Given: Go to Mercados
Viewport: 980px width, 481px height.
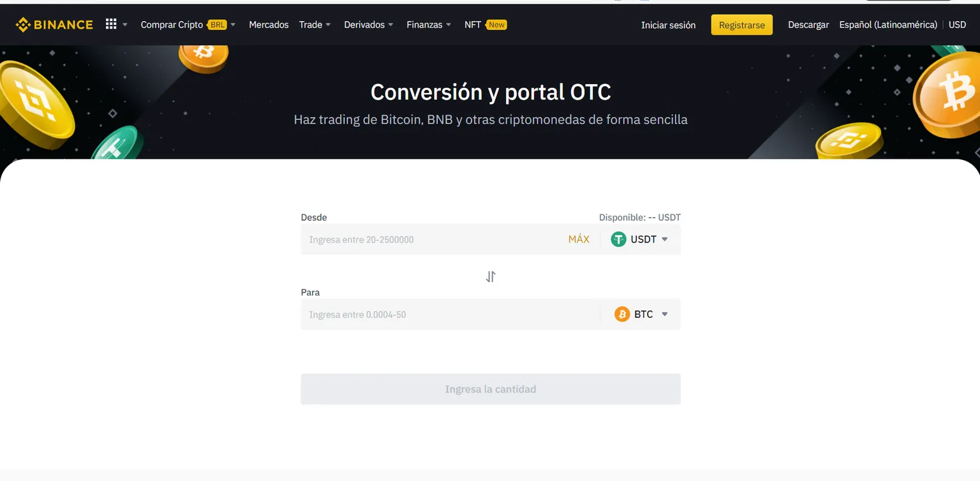Looking at the screenshot, I should 269,25.
